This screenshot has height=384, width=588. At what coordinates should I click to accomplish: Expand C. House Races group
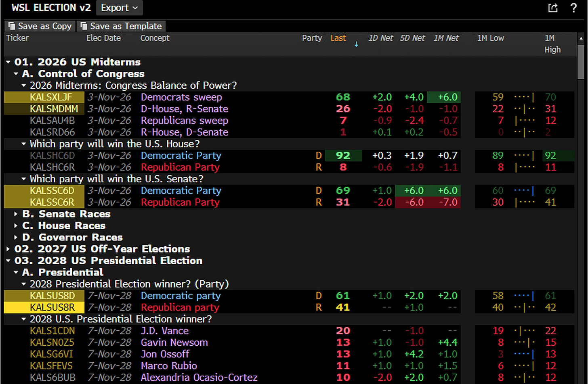(x=16, y=226)
